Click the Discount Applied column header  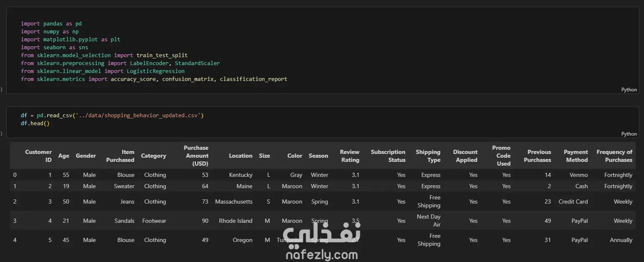pos(465,156)
